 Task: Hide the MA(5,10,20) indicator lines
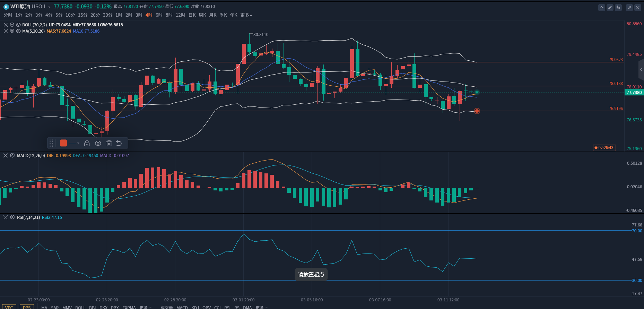[x=18, y=31]
